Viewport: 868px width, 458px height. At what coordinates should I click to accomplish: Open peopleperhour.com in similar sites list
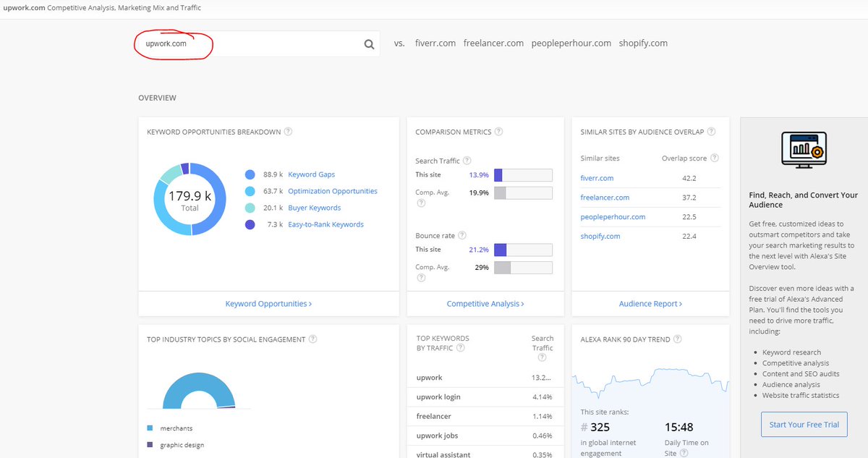pos(613,217)
